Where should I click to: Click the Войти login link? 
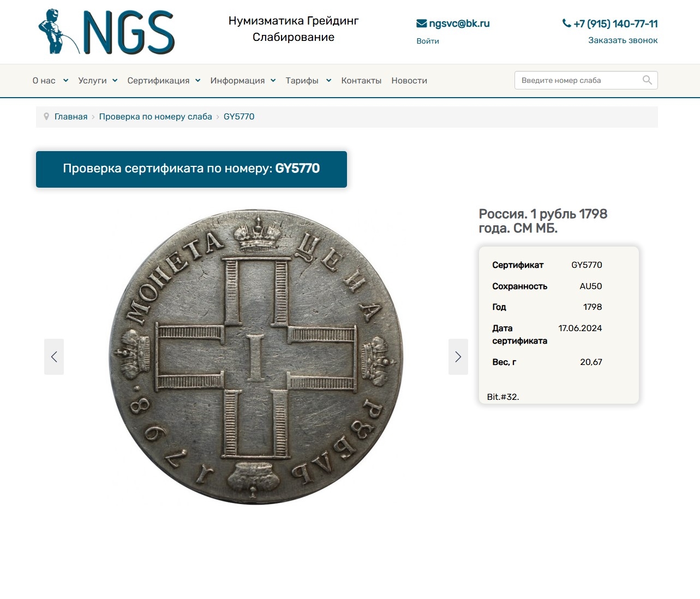[428, 41]
